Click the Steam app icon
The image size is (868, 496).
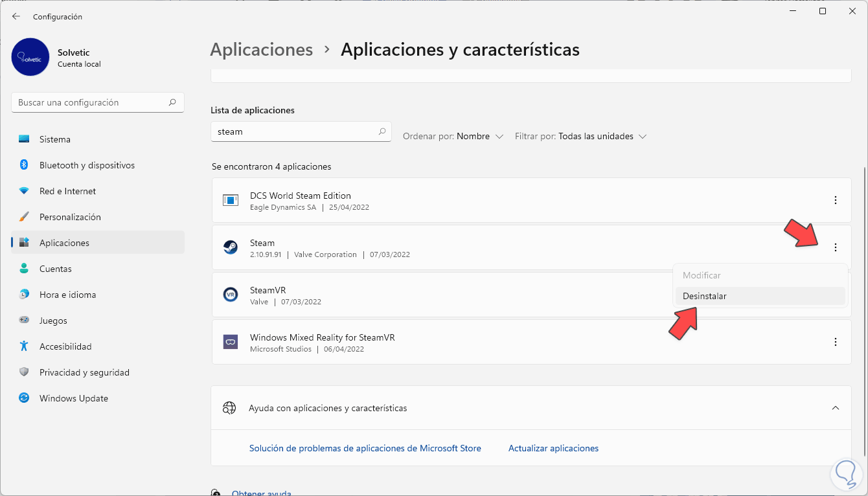[231, 247]
